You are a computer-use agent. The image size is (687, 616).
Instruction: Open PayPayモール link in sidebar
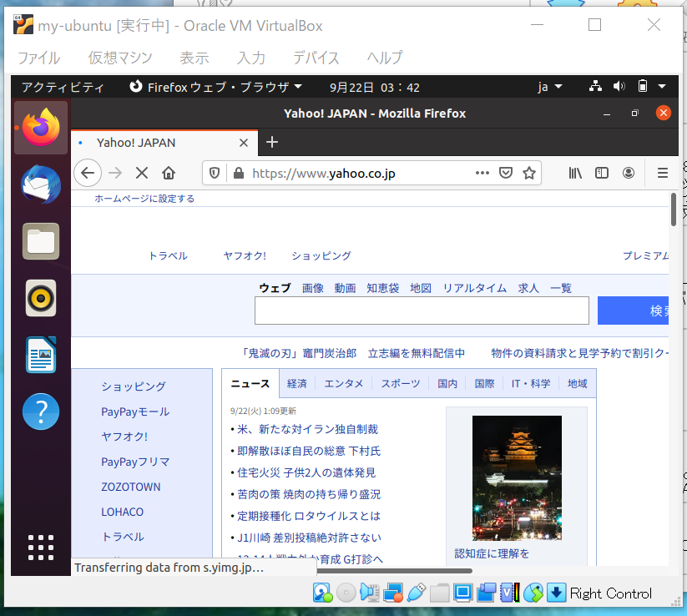click(135, 412)
